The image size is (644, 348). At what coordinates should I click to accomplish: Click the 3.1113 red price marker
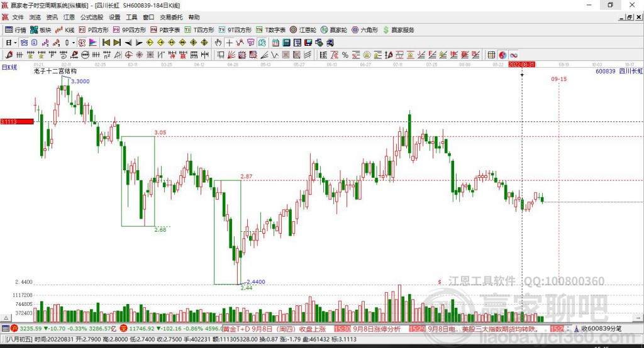tap(17, 121)
